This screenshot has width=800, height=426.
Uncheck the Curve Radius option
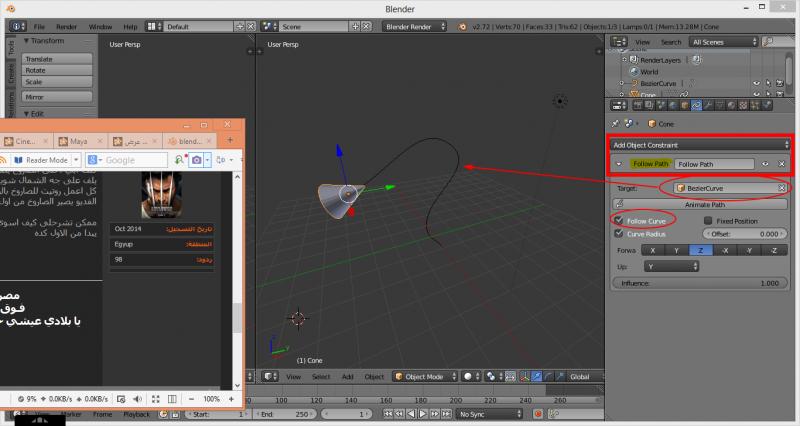coord(620,233)
